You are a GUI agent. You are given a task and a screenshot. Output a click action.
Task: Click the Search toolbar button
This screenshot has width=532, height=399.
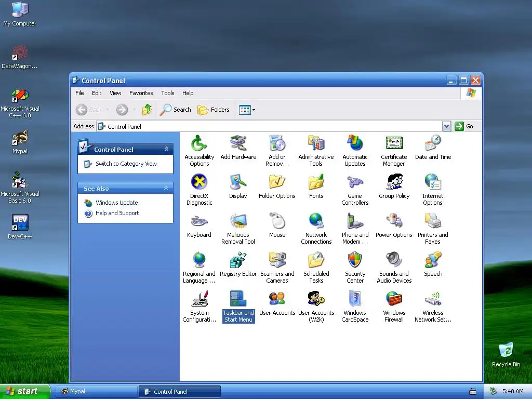pos(175,110)
